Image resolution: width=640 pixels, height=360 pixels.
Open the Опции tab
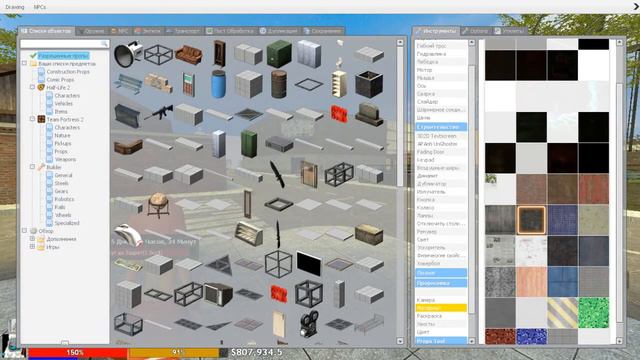(476, 31)
